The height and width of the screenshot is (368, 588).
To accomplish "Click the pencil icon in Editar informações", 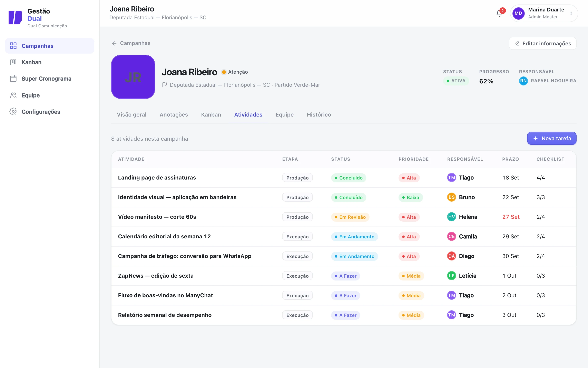I will 517,43.
